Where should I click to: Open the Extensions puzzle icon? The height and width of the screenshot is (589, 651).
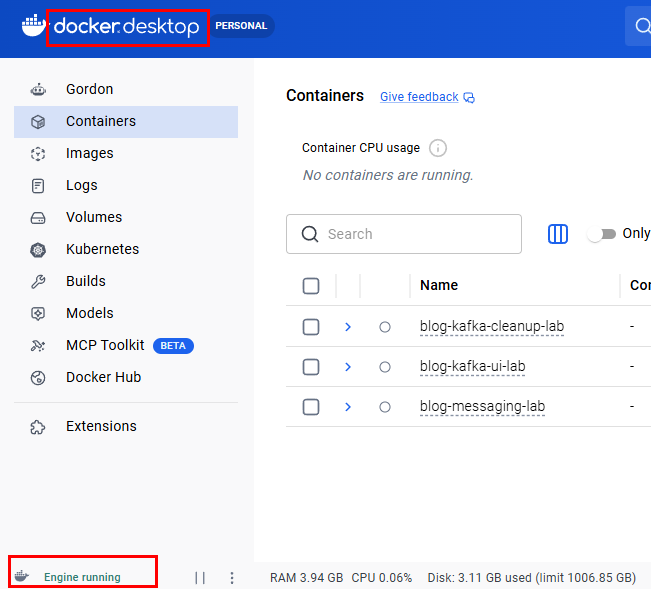click(38, 427)
